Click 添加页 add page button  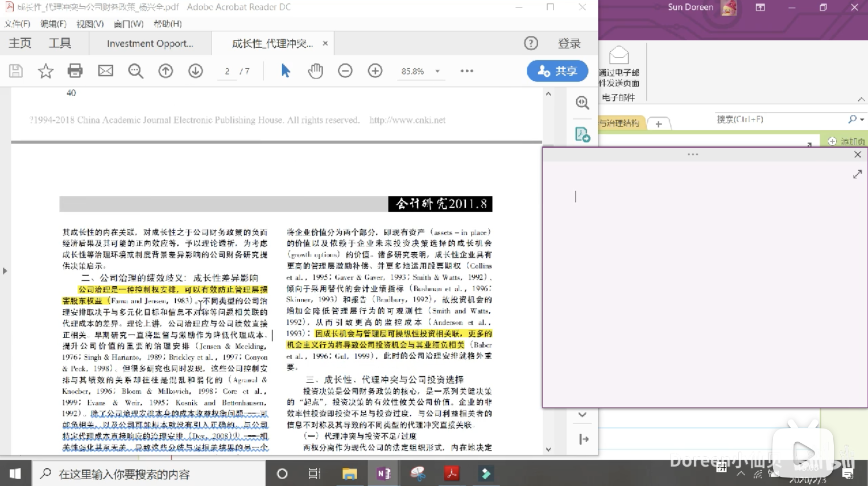(847, 141)
